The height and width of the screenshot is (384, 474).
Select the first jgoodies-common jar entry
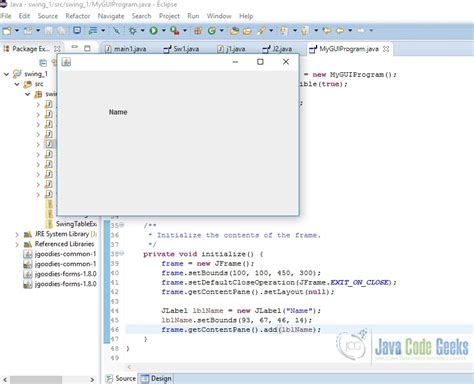click(x=60, y=254)
